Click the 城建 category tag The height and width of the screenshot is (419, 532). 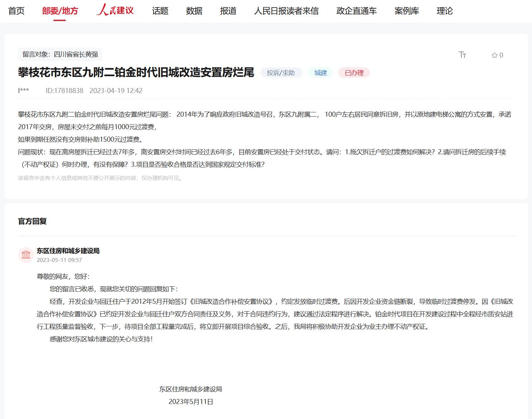[x=320, y=73]
